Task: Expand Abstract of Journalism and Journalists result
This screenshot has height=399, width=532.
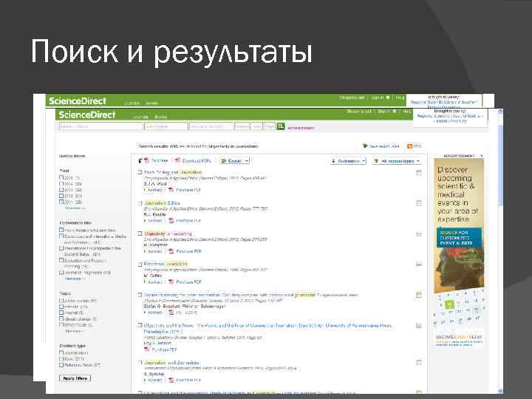Action: click(153, 380)
